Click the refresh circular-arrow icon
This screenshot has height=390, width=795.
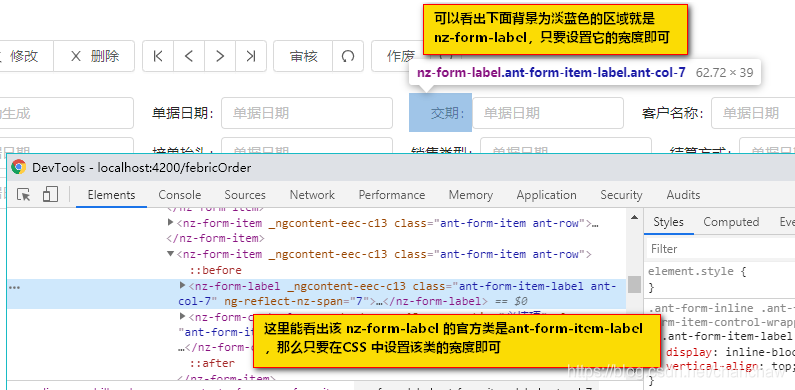pos(348,56)
